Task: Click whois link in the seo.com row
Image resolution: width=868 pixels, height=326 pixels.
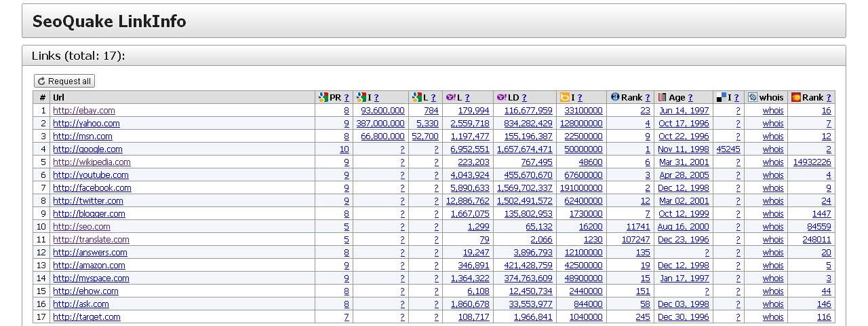Action: (773, 227)
